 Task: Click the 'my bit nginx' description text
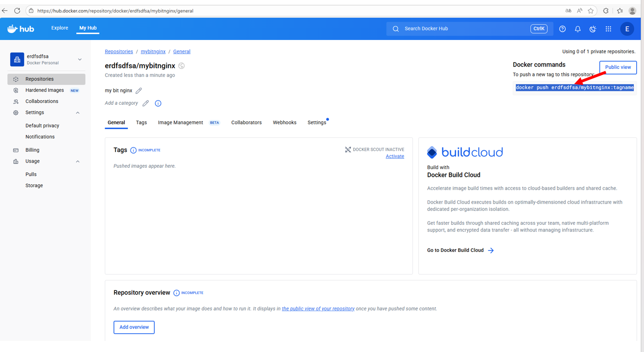[119, 91]
